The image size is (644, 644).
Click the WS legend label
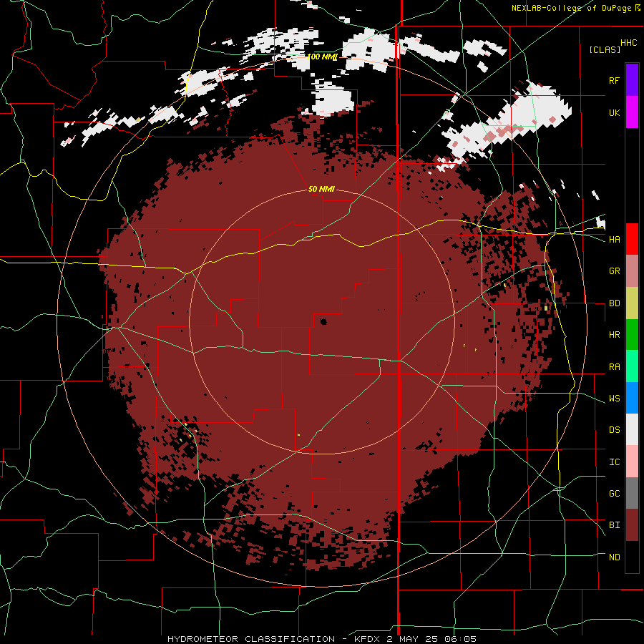click(614, 399)
